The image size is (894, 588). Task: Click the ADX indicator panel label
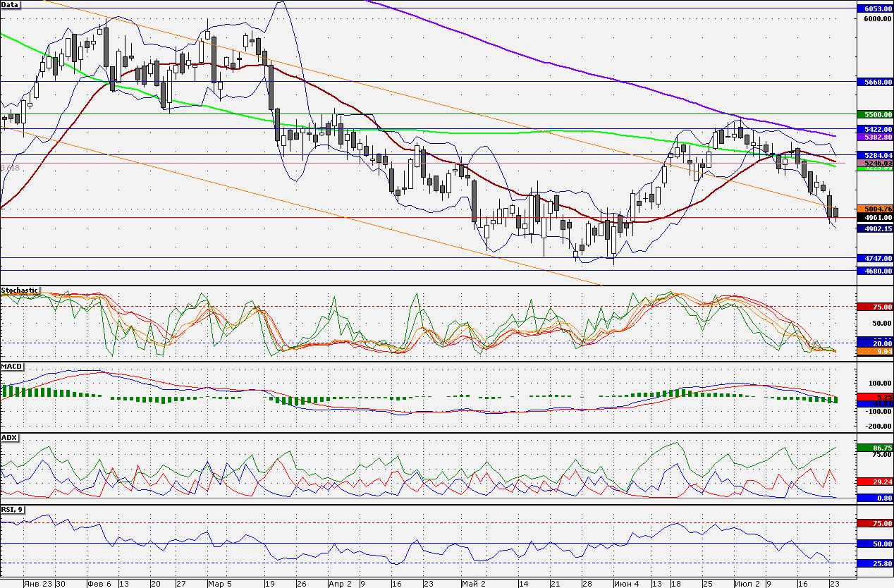tap(10, 437)
